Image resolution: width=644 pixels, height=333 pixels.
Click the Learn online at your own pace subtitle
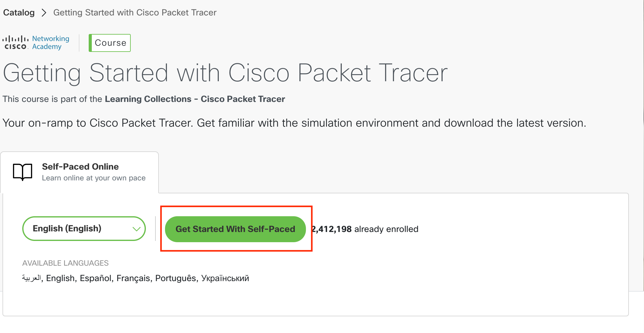94,178
